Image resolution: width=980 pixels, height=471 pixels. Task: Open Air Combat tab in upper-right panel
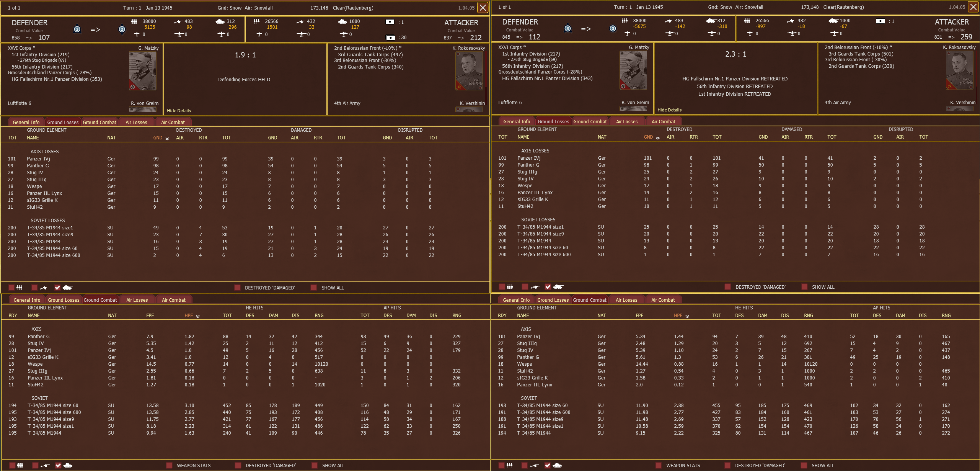click(x=664, y=121)
